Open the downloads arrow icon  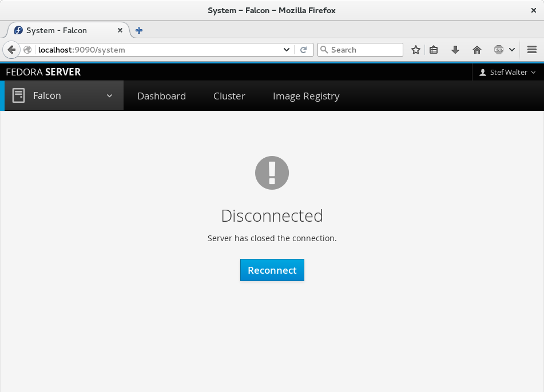click(x=455, y=50)
